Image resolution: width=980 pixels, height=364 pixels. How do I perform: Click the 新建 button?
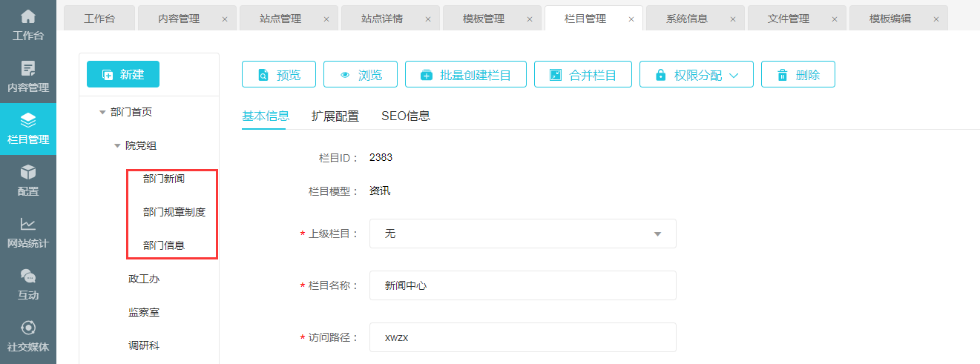pyautogui.click(x=123, y=74)
